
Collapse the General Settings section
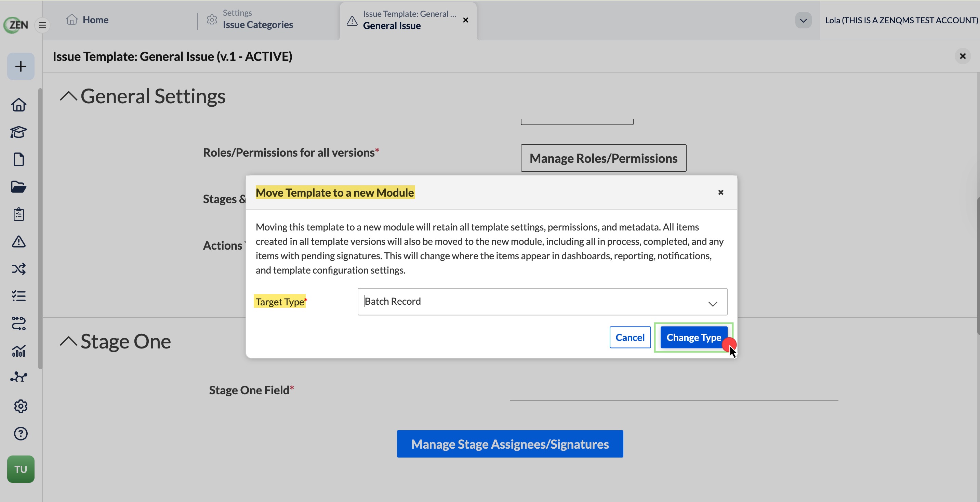coord(68,96)
